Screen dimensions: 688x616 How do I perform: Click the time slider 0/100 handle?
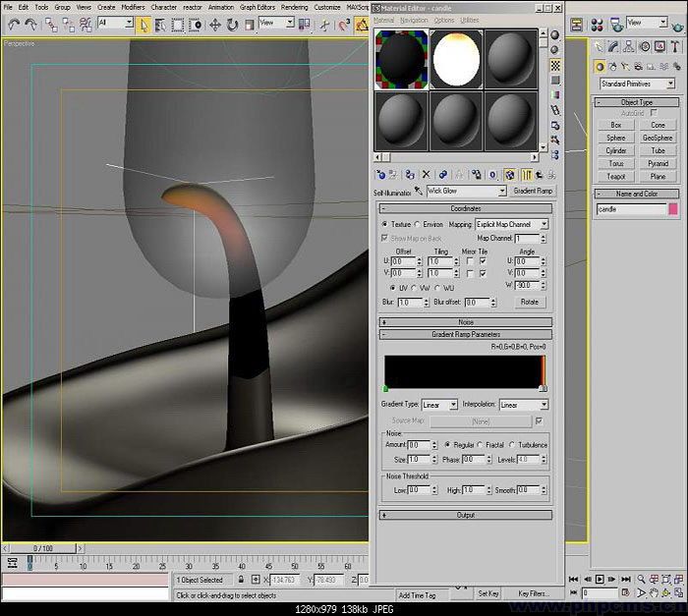pos(43,548)
